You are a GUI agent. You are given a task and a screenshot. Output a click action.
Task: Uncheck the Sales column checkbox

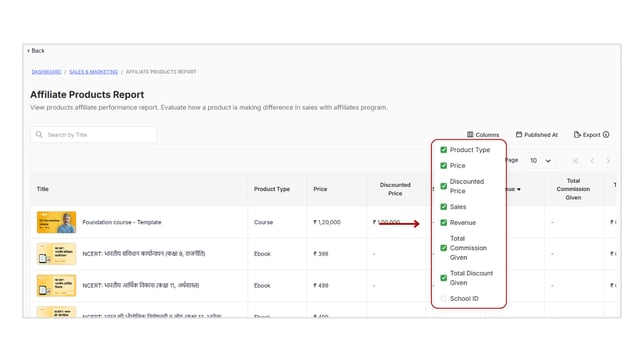444,207
